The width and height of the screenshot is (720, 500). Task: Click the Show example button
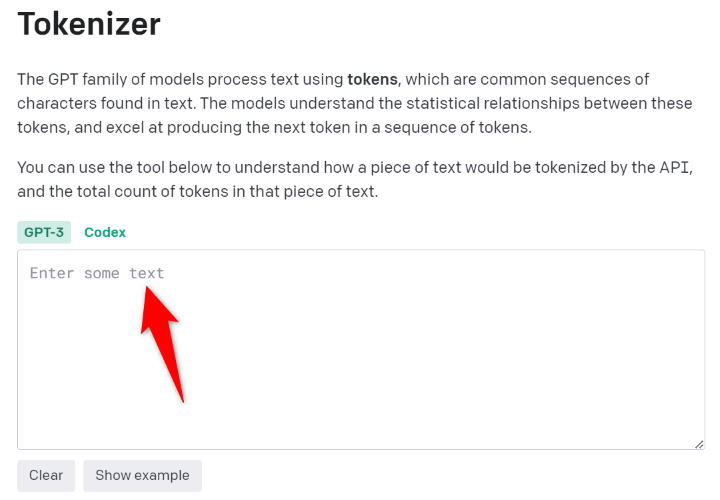pyautogui.click(x=142, y=475)
